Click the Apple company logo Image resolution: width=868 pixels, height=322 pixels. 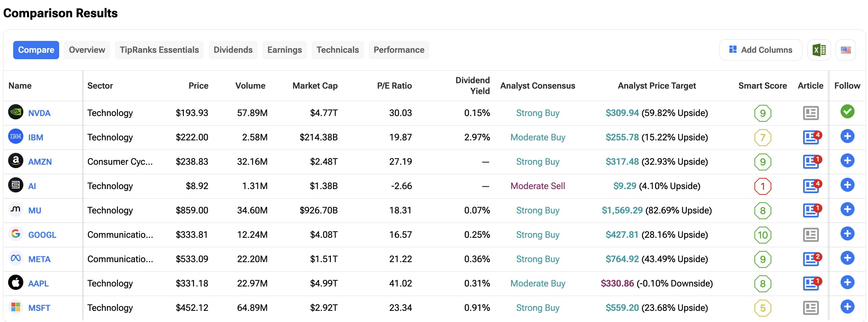16,282
